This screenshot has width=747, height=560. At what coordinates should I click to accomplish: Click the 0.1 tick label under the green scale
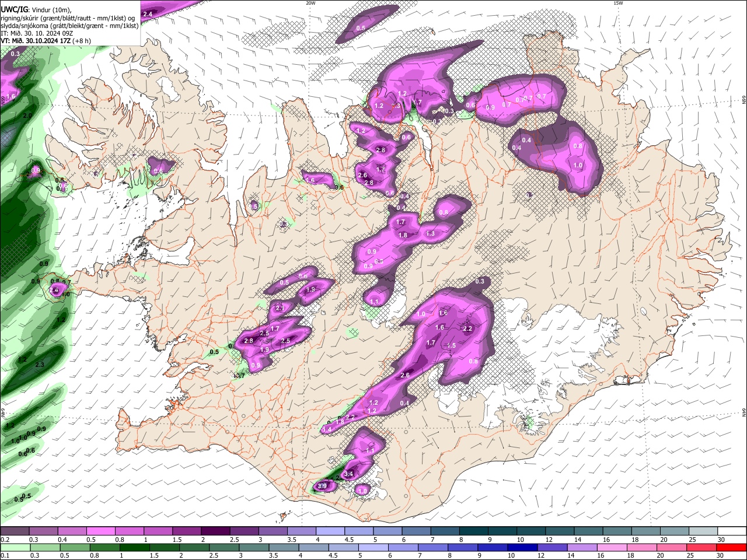(x=5, y=556)
